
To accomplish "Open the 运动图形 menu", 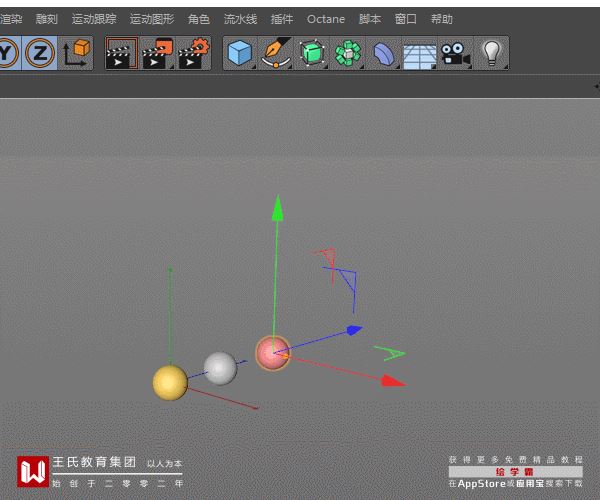I will click(x=152, y=19).
